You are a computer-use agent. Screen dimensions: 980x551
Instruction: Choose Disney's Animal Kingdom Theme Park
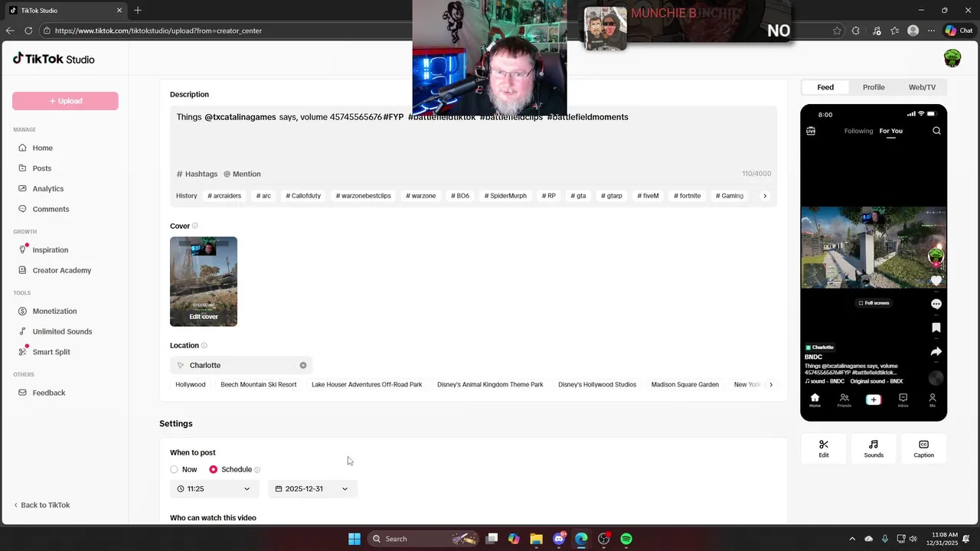coord(490,385)
